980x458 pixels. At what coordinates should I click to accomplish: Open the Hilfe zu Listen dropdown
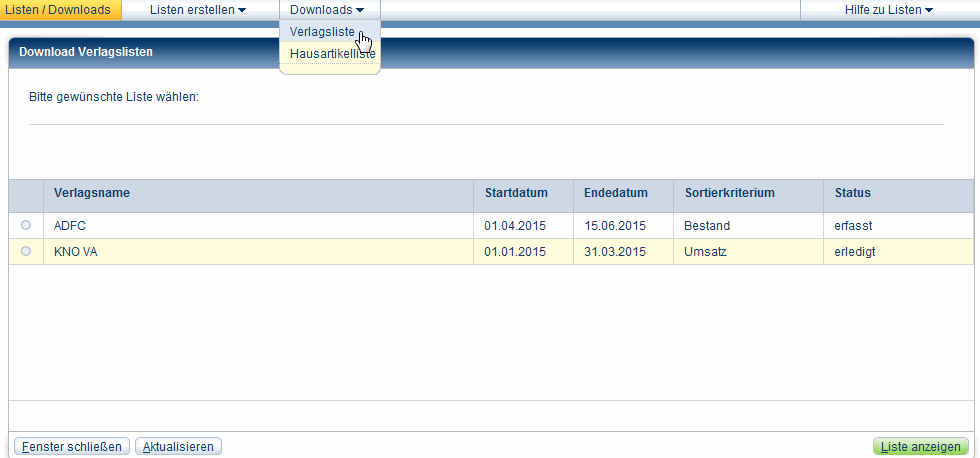(x=889, y=10)
